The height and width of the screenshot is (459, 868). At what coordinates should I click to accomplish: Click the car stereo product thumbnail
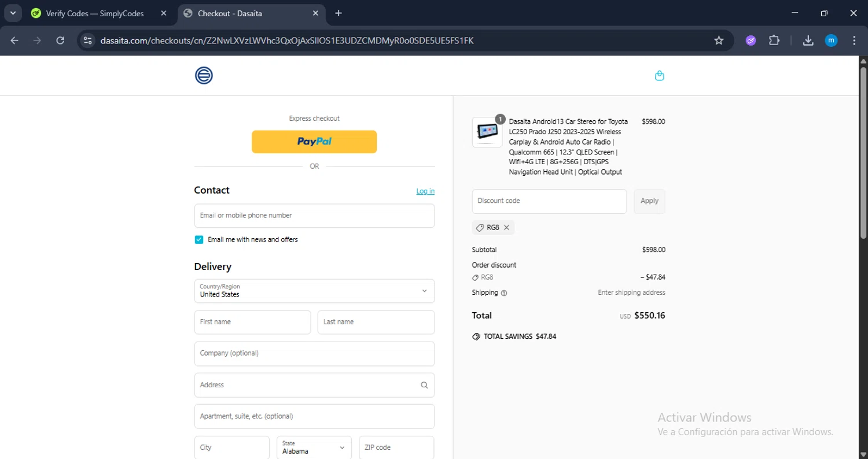[x=487, y=132]
